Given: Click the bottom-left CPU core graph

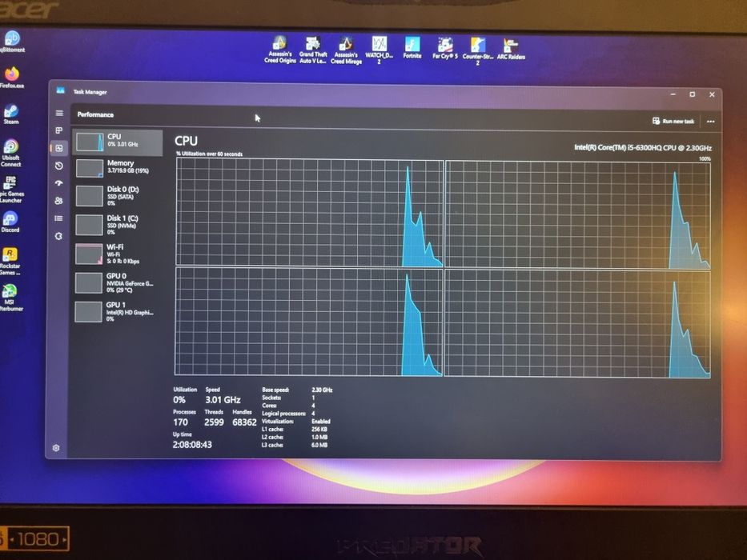Looking at the screenshot, I should coord(309,322).
